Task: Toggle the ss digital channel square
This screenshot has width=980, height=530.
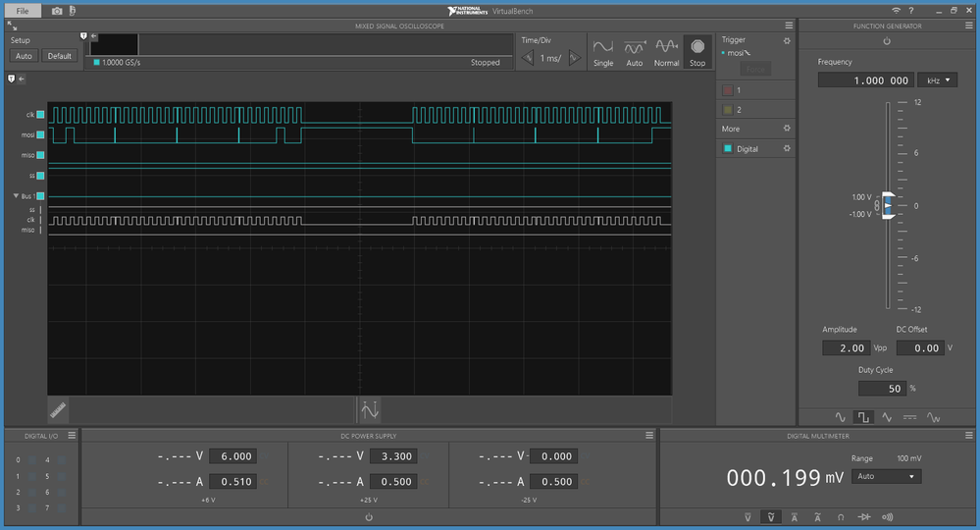Action: click(x=40, y=176)
